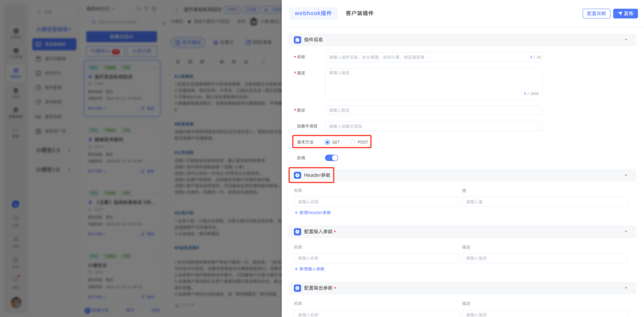Click the gear icon beside 配置输出参数
The width and height of the screenshot is (644, 317).
(x=298, y=288)
